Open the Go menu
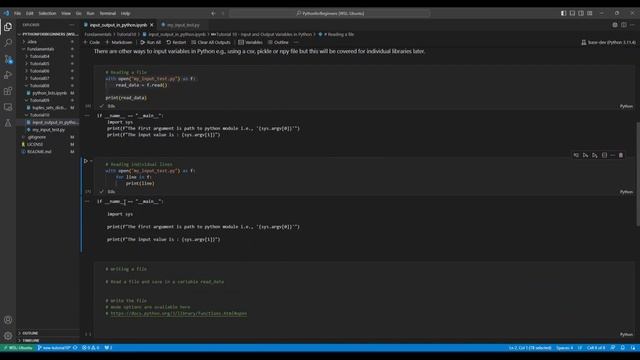Image resolution: width=640 pixels, height=360 pixels. click(x=78, y=13)
